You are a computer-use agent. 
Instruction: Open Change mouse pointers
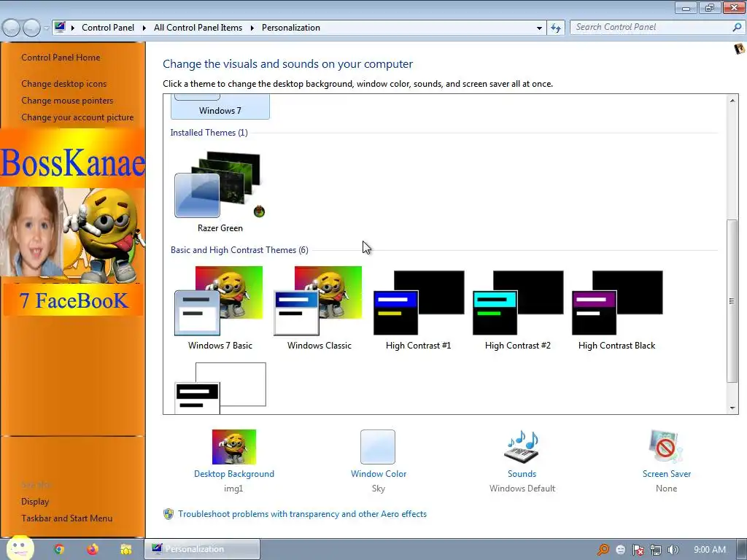[x=67, y=101]
